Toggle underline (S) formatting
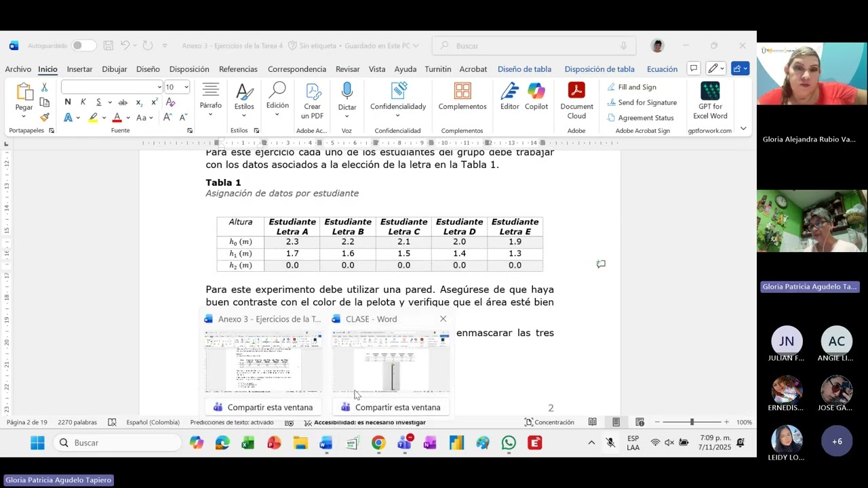 [98, 102]
